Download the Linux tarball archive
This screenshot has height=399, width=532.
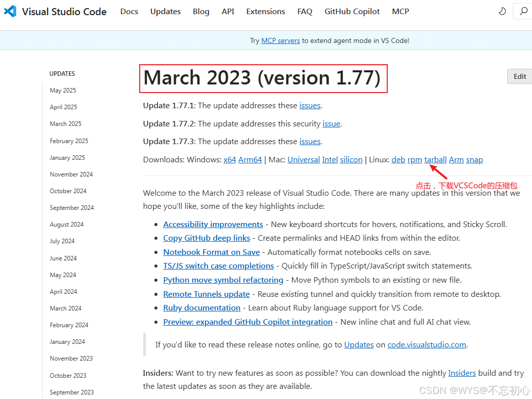click(x=435, y=160)
